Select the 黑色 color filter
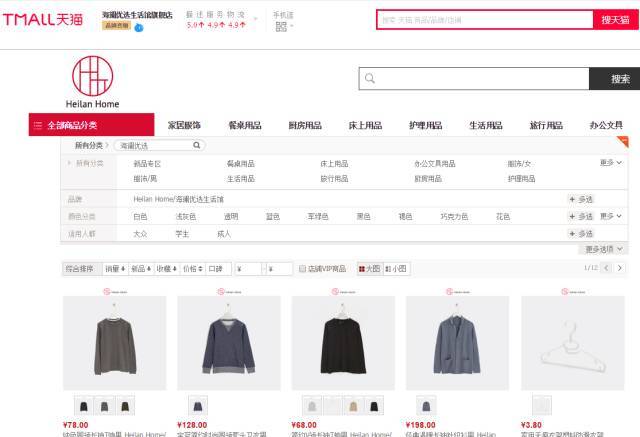 pyautogui.click(x=362, y=216)
